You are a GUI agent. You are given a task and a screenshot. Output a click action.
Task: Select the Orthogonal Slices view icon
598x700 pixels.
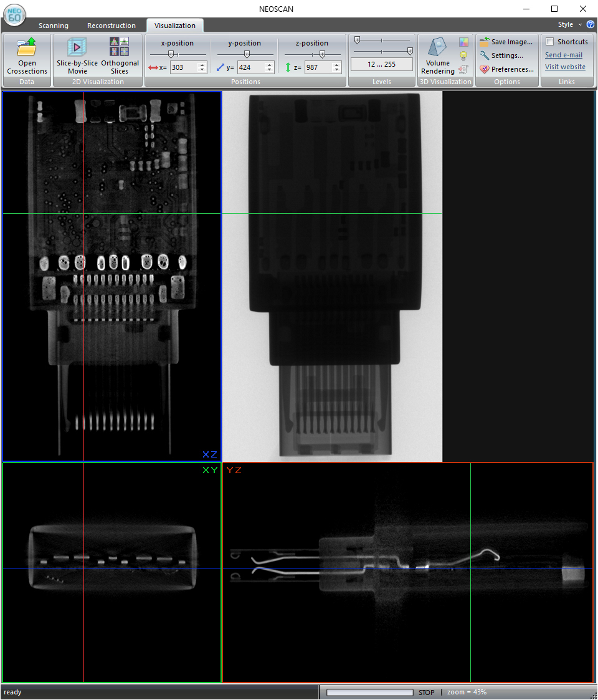coord(120,48)
